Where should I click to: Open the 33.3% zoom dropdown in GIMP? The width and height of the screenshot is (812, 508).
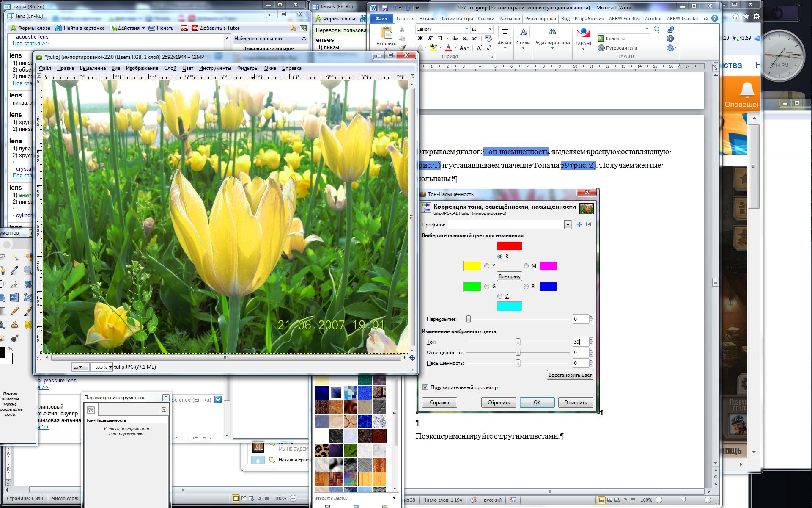(x=110, y=367)
